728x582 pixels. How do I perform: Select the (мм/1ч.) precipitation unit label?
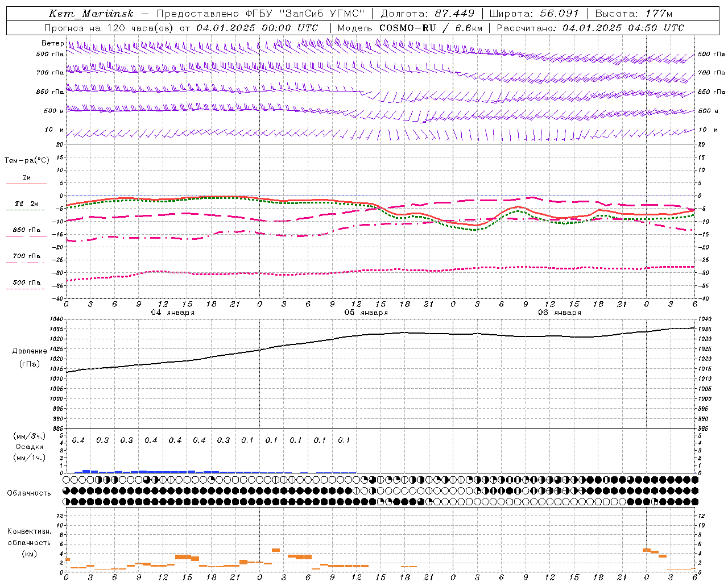(x=29, y=458)
